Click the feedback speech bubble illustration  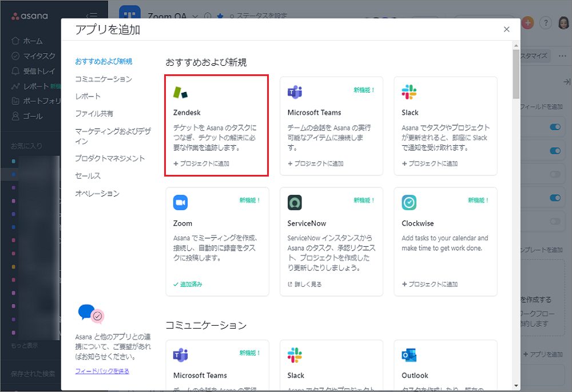(x=91, y=314)
